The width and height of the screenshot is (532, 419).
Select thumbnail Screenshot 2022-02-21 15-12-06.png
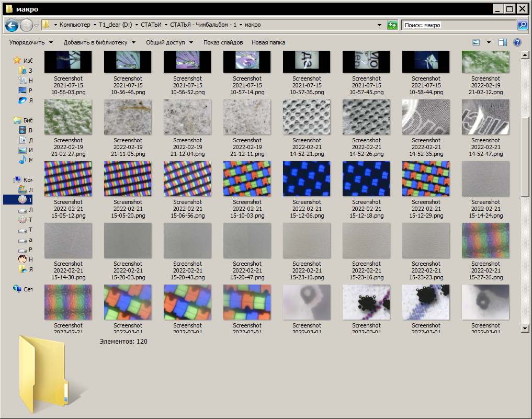[307, 178]
